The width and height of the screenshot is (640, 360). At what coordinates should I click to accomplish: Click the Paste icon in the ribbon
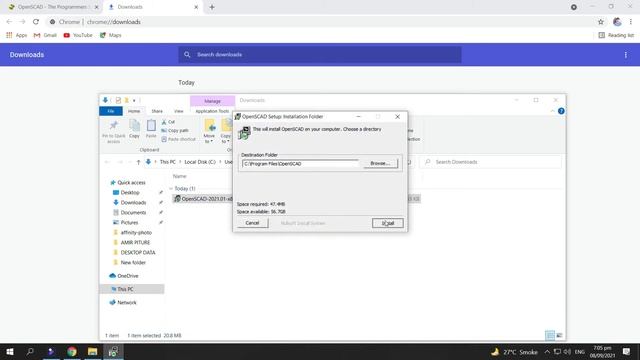[151, 129]
